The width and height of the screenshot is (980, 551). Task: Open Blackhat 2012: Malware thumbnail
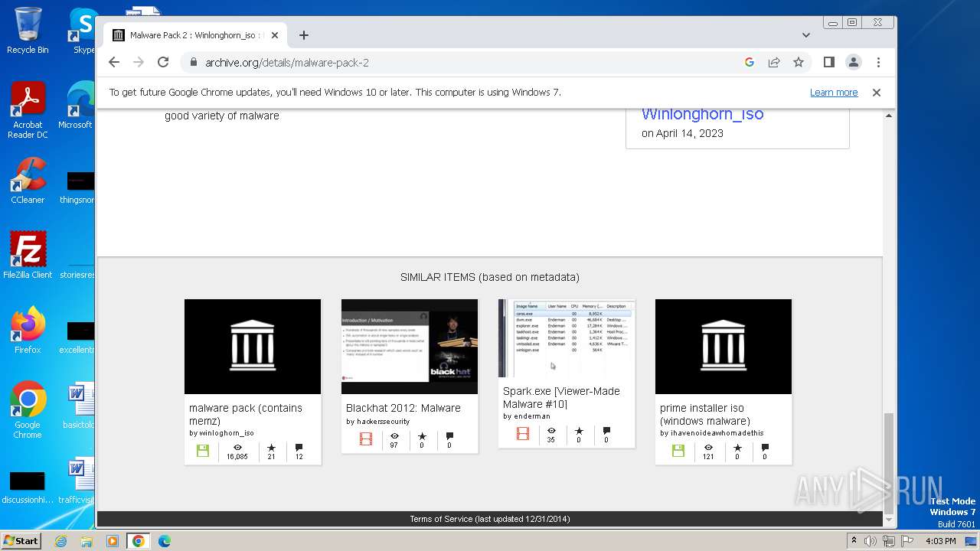click(410, 347)
